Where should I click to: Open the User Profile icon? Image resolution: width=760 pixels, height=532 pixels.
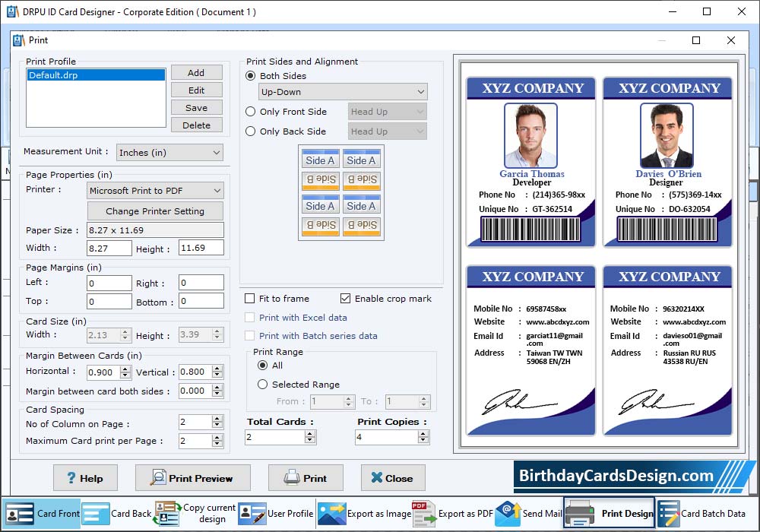(x=252, y=514)
